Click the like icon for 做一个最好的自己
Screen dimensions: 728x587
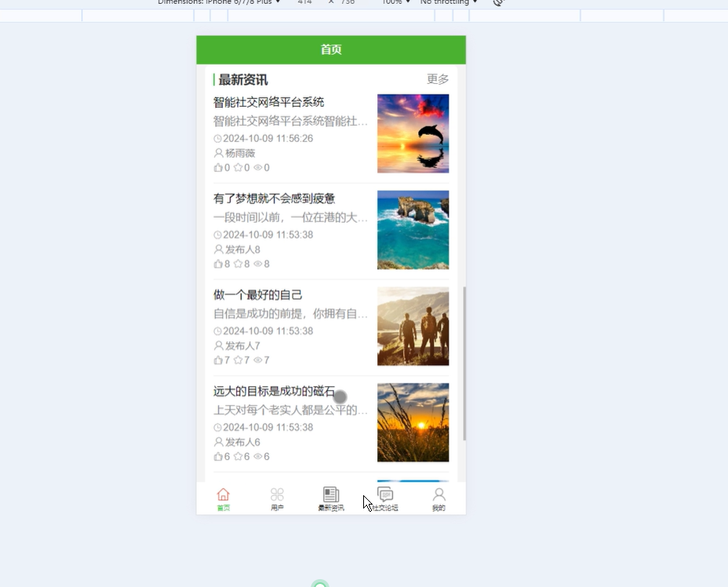(218, 360)
